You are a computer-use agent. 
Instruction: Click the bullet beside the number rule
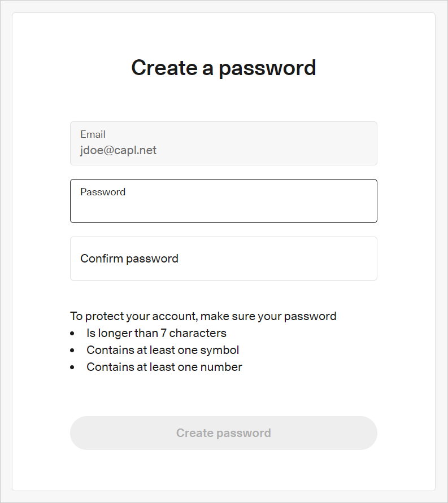coord(72,368)
